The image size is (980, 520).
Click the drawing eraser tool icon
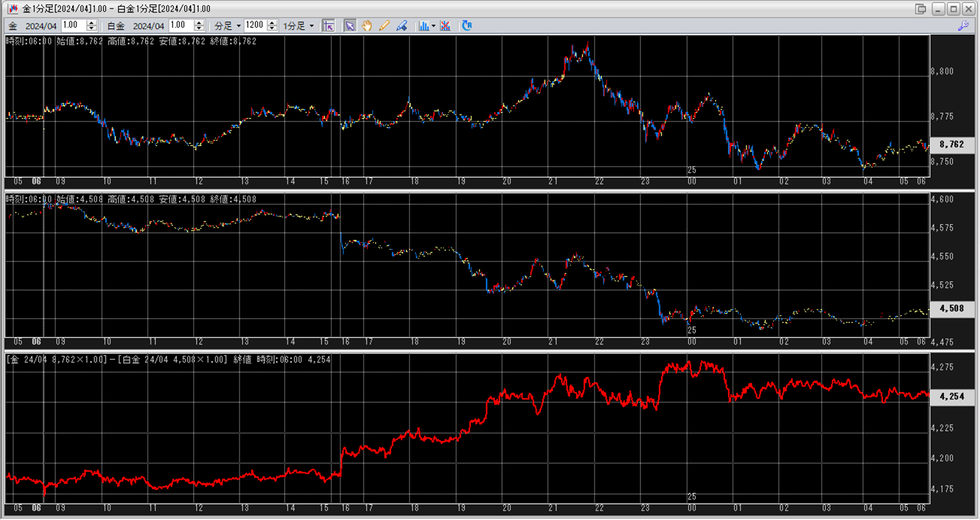pyautogui.click(x=401, y=26)
